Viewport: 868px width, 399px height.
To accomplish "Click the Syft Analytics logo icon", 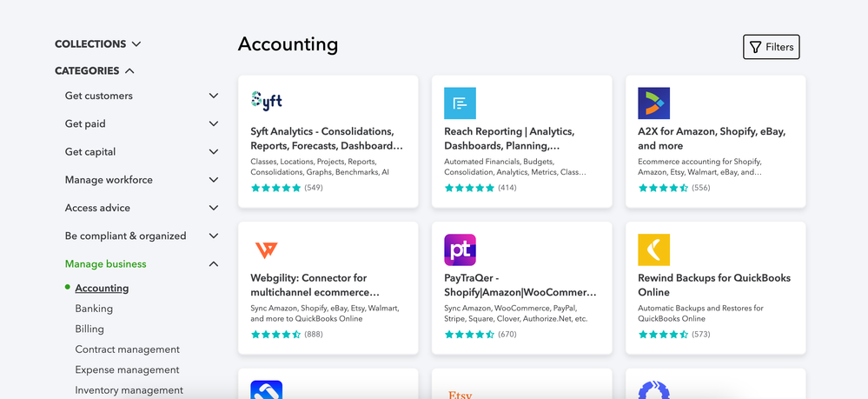I will click(x=267, y=101).
